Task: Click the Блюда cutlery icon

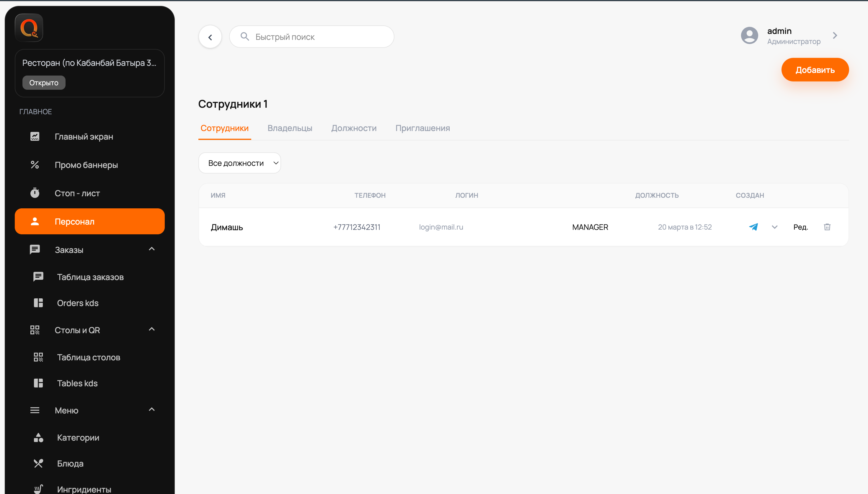Action: (x=38, y=463)
